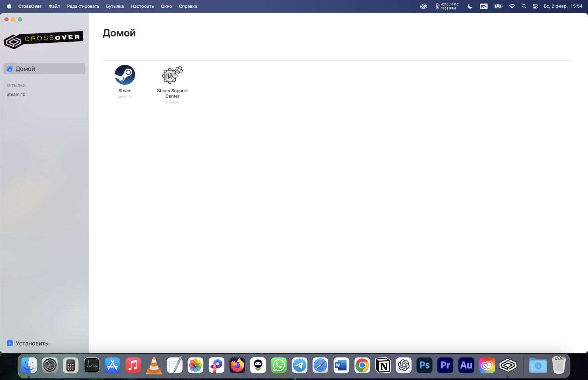Open Finder from the Dock

pos(29,365)
